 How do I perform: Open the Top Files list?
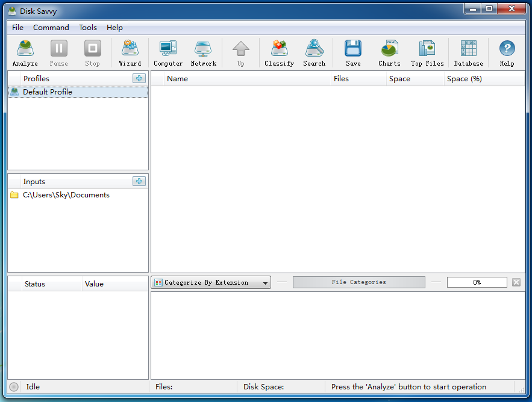tap(427, 53)
